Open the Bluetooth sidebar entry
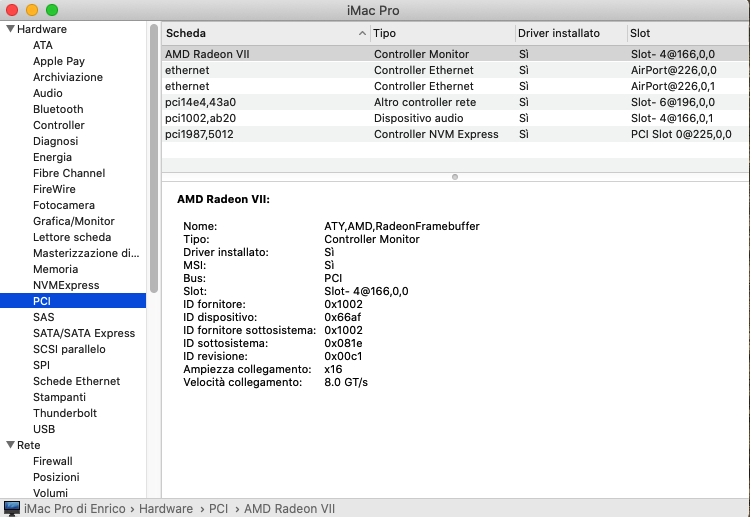Image resolution: width=750 pixels, height=517 pixels. (x=58, y=109)
